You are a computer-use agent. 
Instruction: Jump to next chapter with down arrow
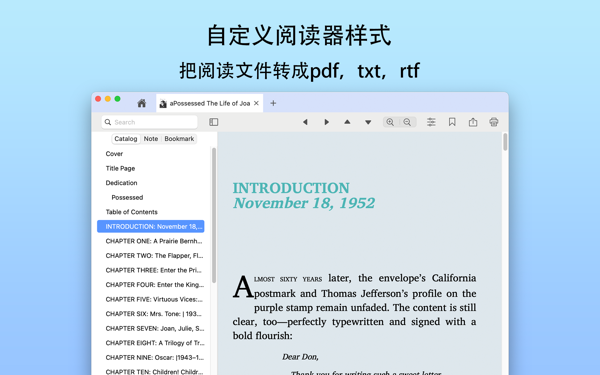click(x=368, y=122)
